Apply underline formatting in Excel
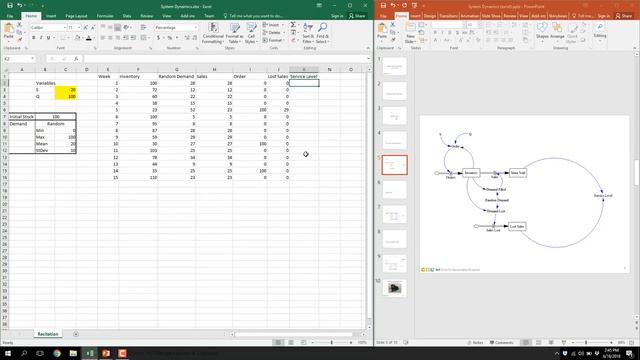This screenshot has width=640, height=360. (48, 38)
